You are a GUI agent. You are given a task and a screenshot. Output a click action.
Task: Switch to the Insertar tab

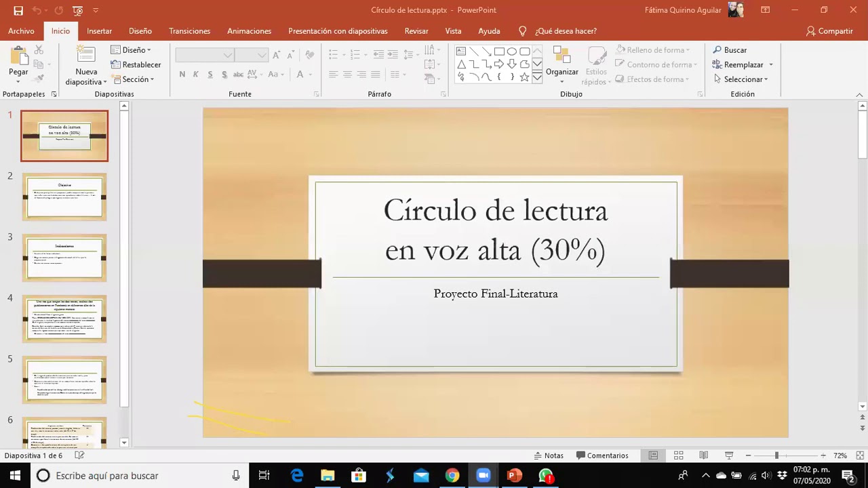[x=99, y=31]
